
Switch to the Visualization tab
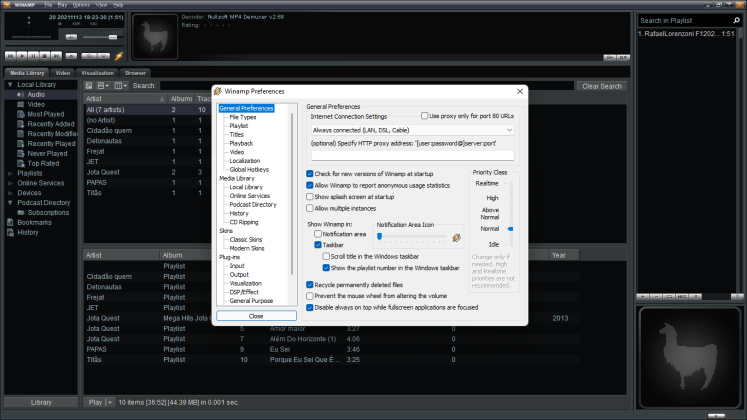[x=98, y=73]
